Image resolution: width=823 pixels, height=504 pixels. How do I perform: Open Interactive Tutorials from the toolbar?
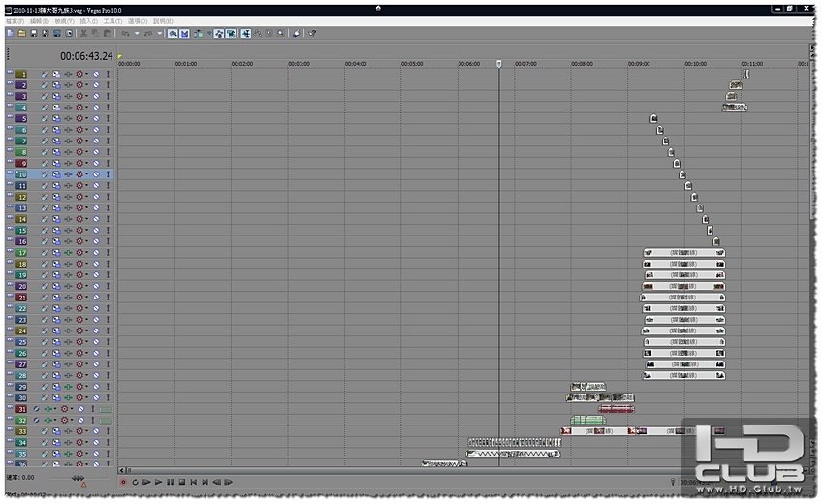297,33
